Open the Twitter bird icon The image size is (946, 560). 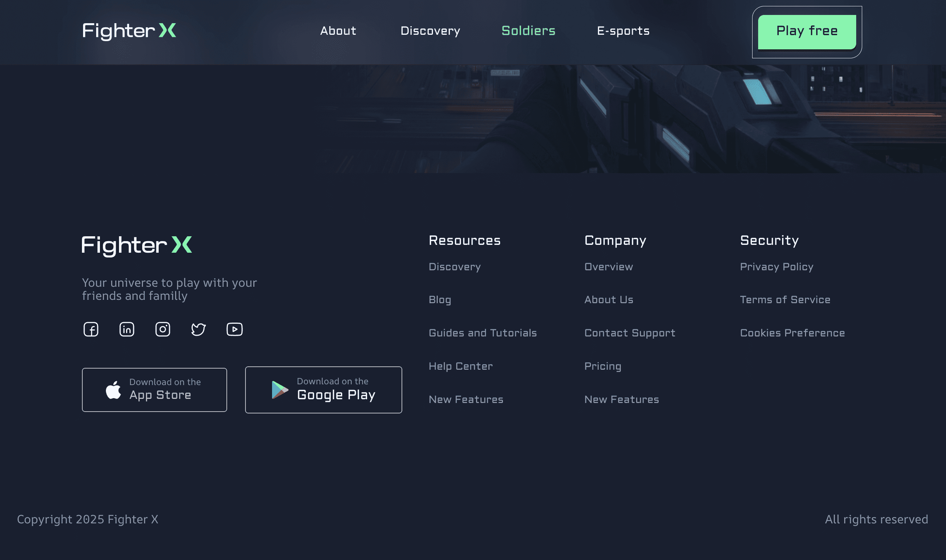pyautogui.click(x=198, y=329)
